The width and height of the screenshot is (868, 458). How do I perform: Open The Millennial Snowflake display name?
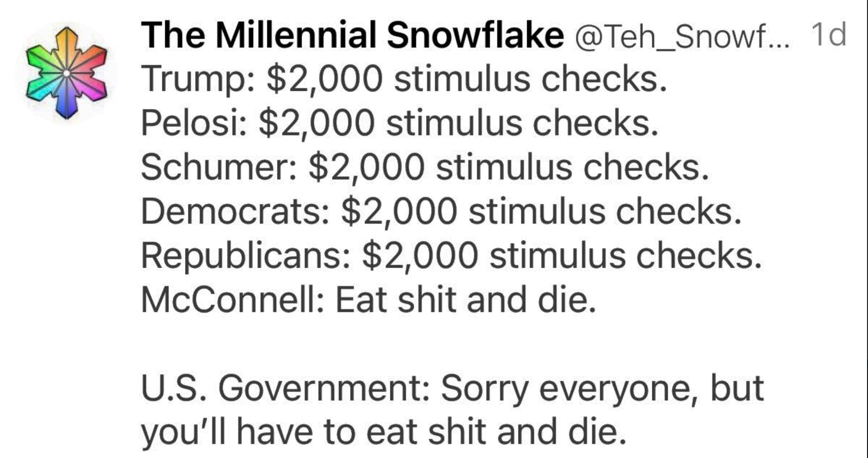pyautogui.click(x=352, y=35)
